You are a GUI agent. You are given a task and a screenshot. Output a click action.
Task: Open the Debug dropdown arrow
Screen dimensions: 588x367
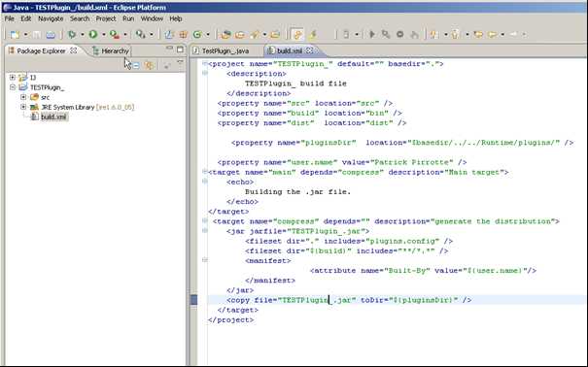click(x=82, y=34)
